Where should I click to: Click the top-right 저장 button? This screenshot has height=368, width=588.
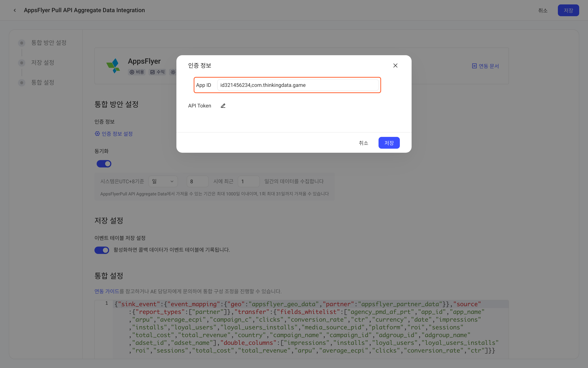(568, 10)
